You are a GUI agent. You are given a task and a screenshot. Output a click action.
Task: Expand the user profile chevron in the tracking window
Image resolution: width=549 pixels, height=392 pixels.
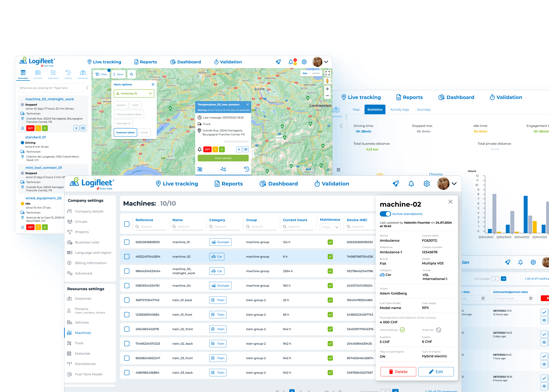[326, 62]
